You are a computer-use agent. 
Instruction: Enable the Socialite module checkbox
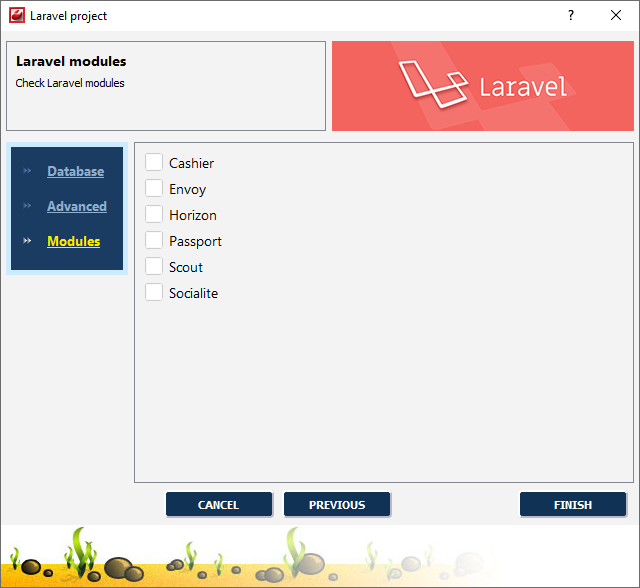point(154,293)
